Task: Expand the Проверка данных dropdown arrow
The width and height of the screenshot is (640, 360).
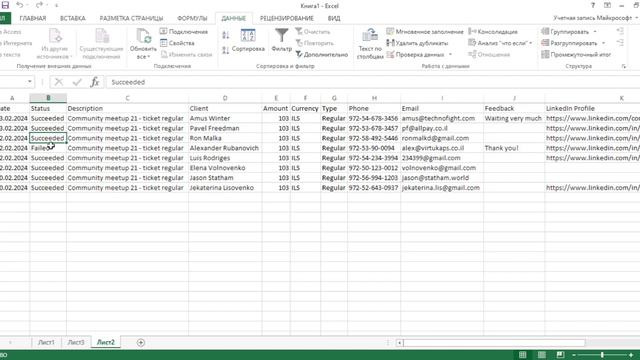Action: 450,54
